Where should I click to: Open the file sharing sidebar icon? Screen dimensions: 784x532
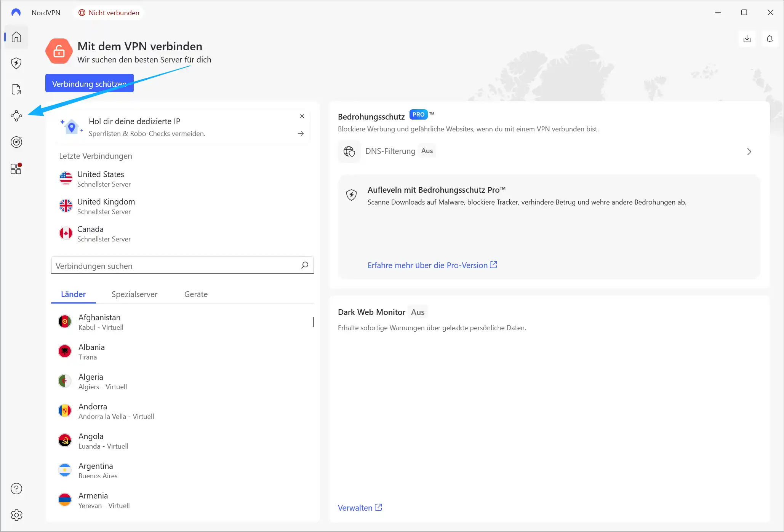coord(16,89)
